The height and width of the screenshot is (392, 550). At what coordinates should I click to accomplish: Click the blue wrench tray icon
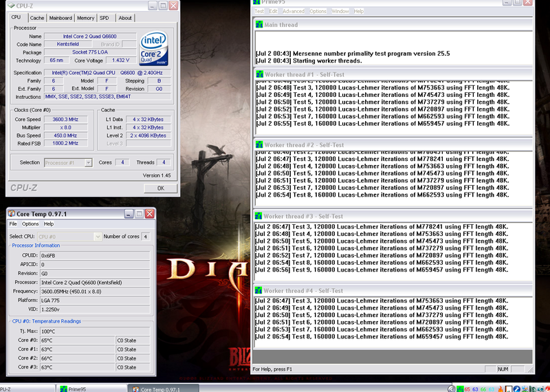click(x=517, y=389)
